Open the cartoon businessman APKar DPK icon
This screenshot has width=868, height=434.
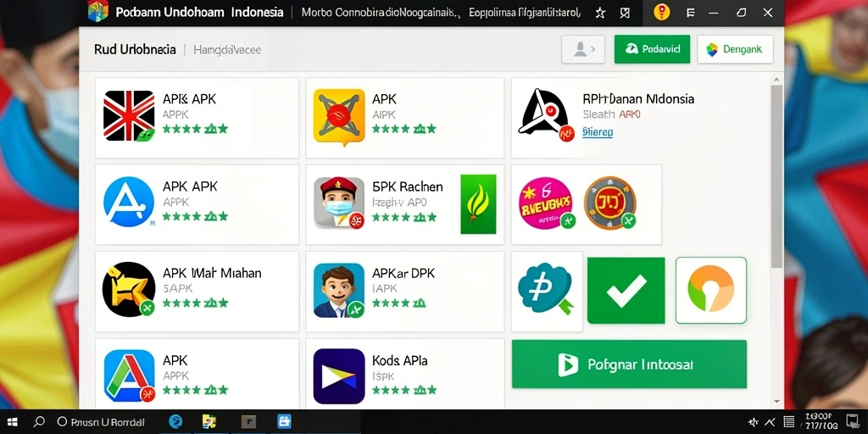click(339, 290)
